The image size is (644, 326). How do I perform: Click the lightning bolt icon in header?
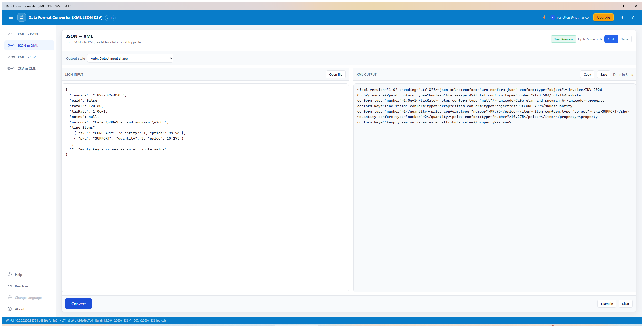(544, 17)
